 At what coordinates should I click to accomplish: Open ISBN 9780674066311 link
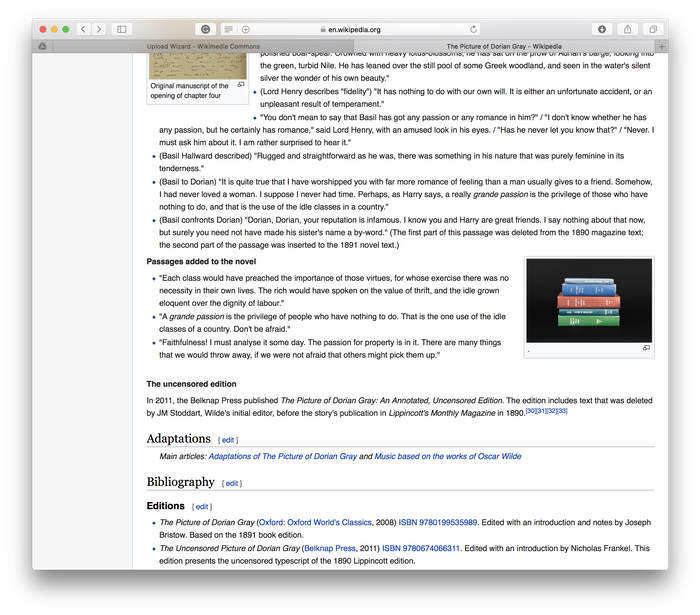[x=421, y=548]
